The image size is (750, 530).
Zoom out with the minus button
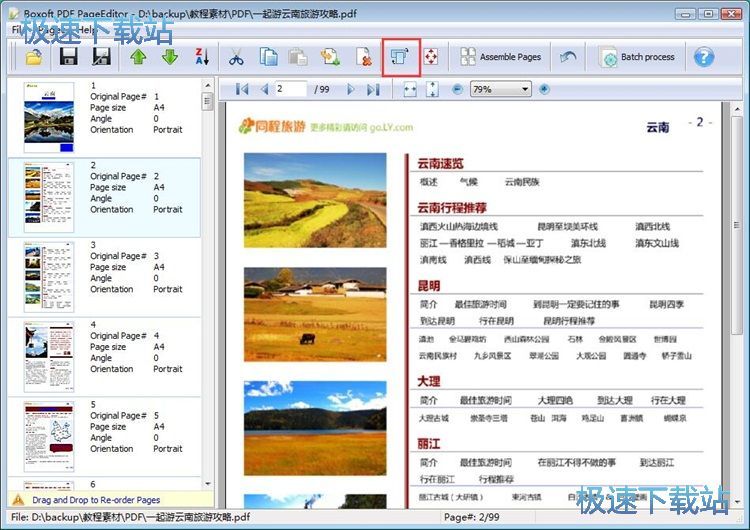(x=457, y=89)
